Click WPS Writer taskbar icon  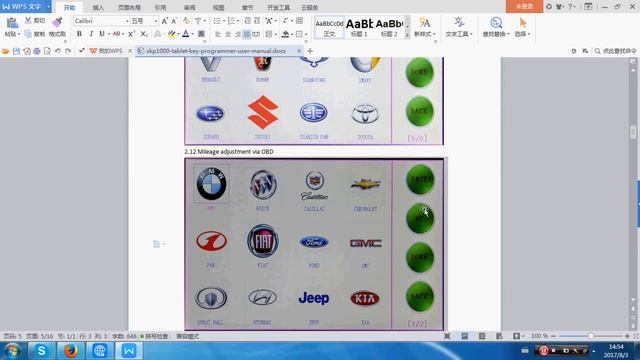(x=129, y=351)
